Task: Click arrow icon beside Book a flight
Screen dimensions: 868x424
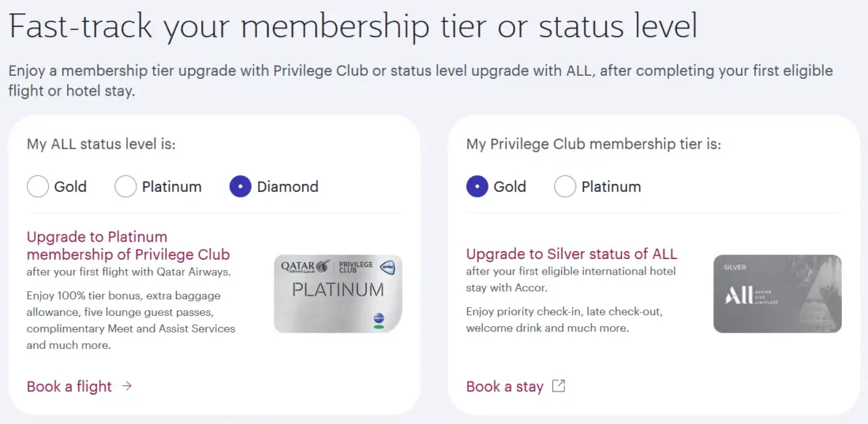Action: coord(127,387)
